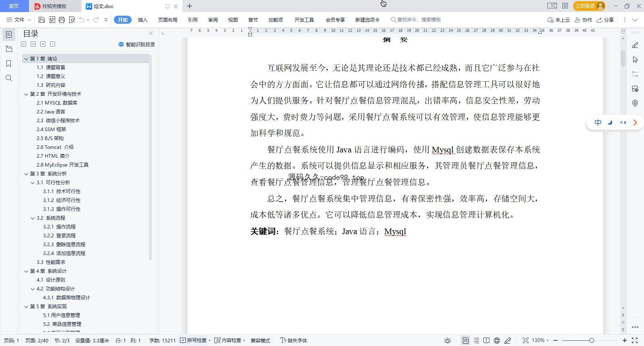
Task: Enter full screen display mode
Action: click(635, 340)
